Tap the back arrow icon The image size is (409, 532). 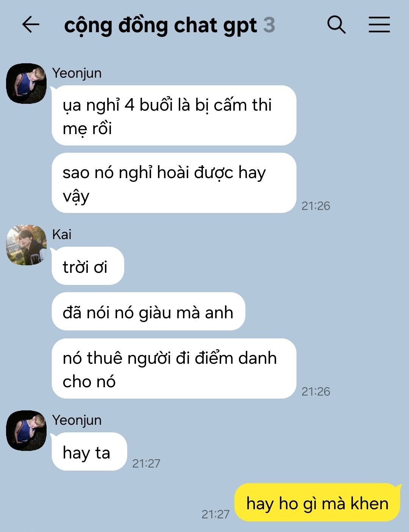tap(31, 25)
